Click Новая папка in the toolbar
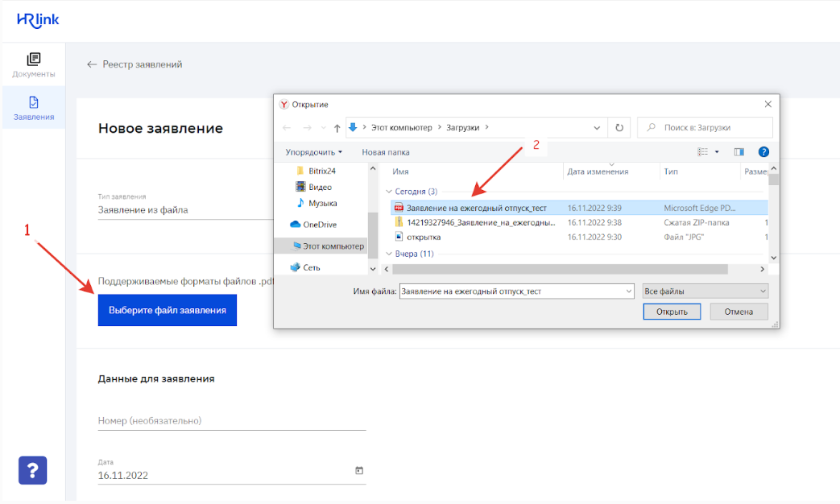 pyautogui.click(x=385, y=152)
